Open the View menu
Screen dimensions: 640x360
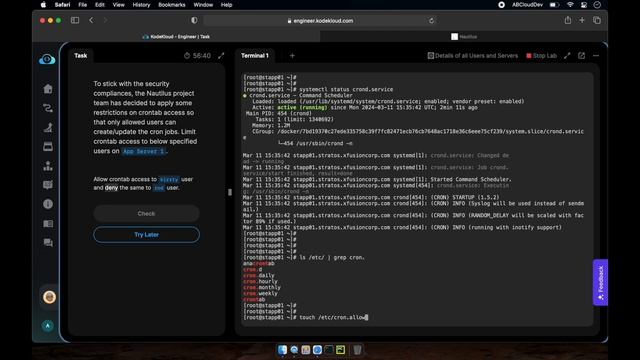tap(118, 4)
